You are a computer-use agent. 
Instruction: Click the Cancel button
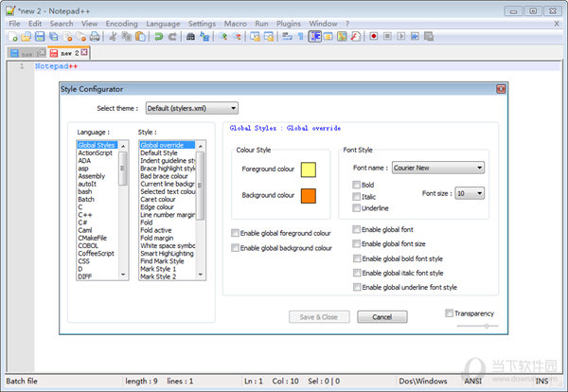pos(382,317)
